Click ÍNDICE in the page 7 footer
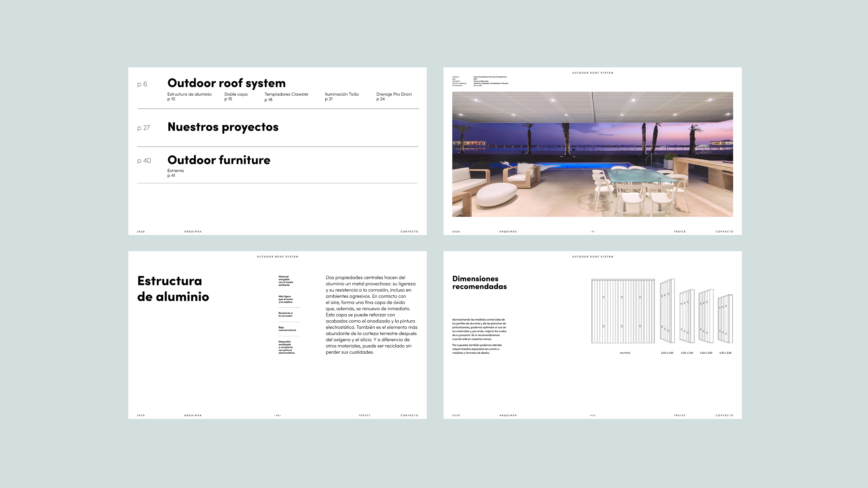Screen dimensions: 868x488 point(680,232)
